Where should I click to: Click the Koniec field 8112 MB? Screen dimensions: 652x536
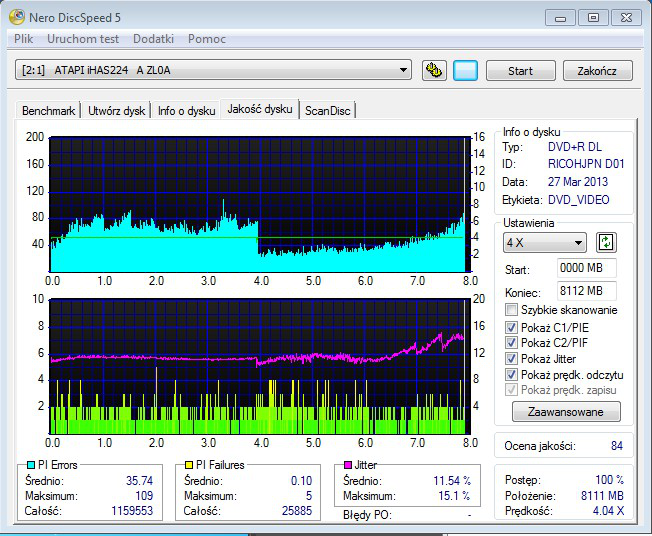pos(586,291)
